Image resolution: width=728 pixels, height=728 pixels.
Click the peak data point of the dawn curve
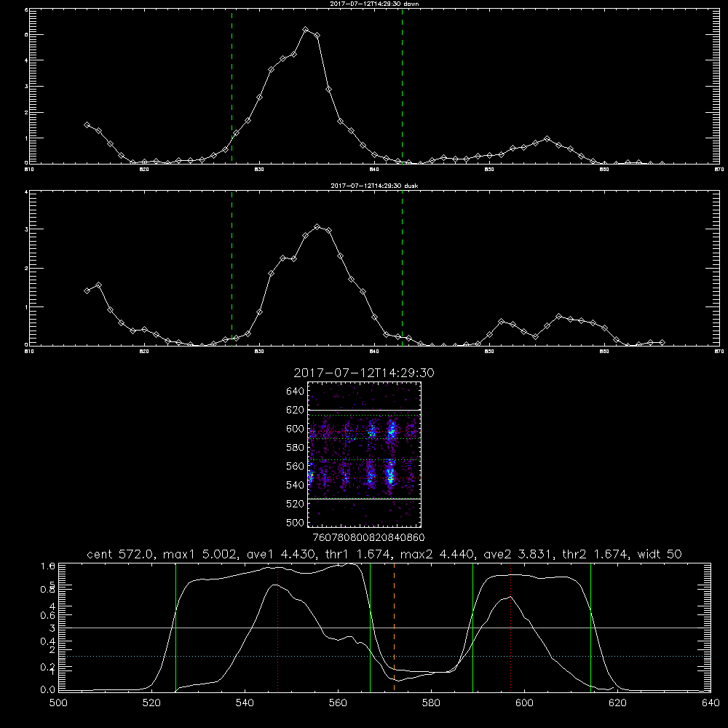coord(306,30)
